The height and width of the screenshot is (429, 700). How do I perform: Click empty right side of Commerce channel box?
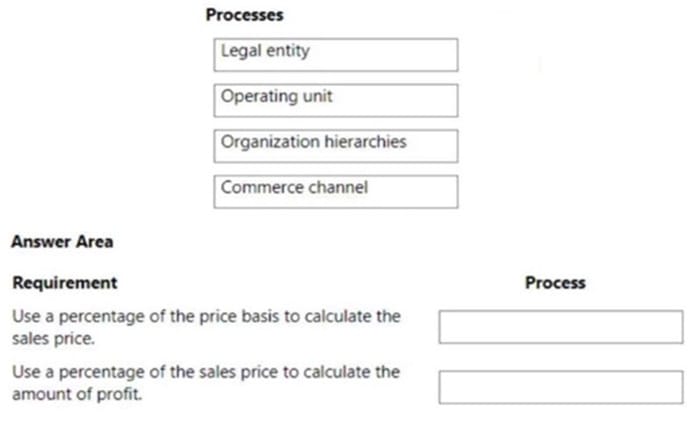tap(413, 192)
